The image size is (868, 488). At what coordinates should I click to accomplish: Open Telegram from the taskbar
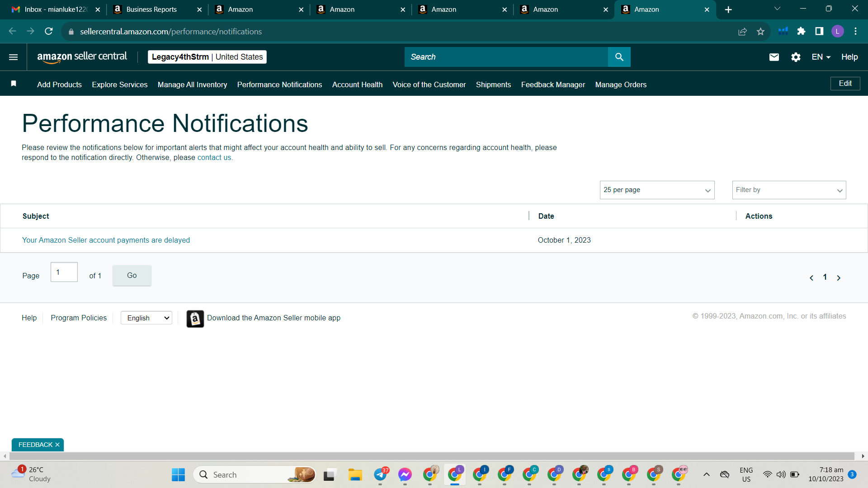381,474
